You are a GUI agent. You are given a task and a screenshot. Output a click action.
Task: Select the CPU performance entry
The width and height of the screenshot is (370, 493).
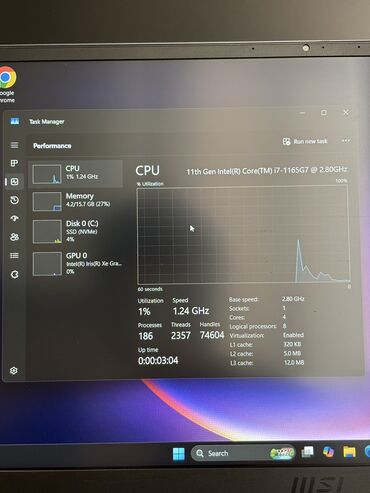76,173
